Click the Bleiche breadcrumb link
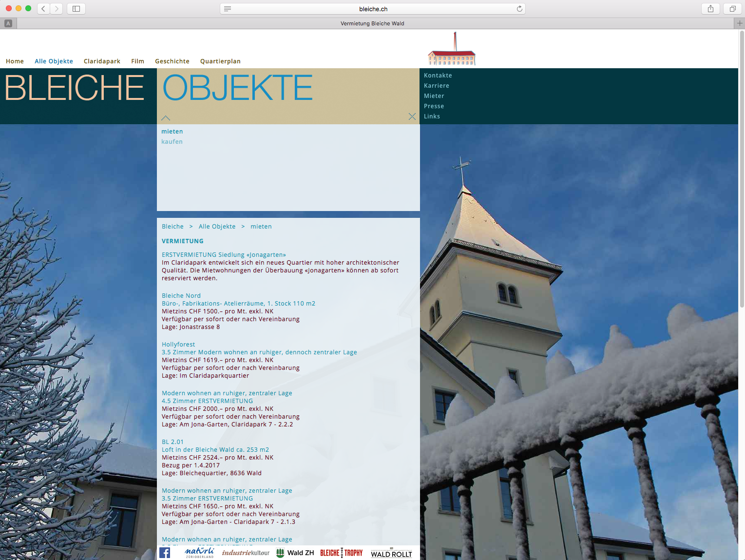 [x=172, y=227]
